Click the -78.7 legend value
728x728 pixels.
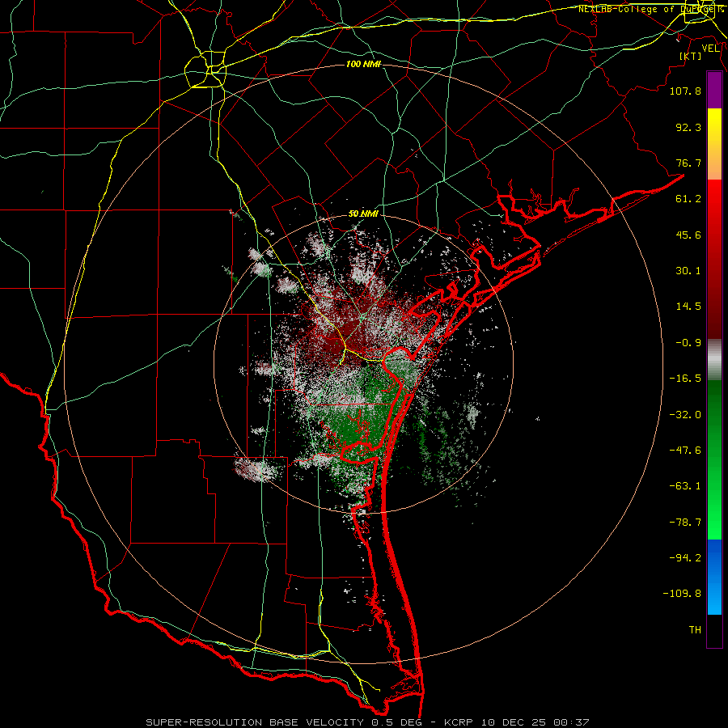pyautogui.click(x=685, y=523)
